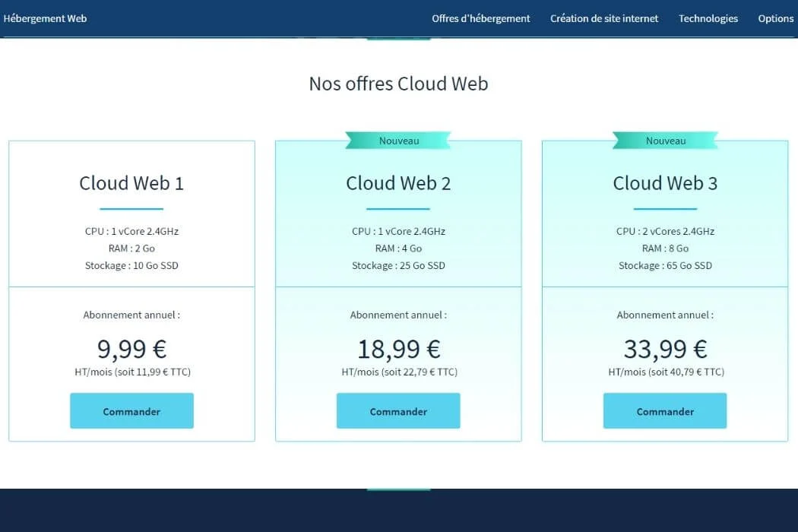Order the Cloud Web 1 plan
Image resolution: width=798 pixels, height=532 pixels.
coord(131,411)
